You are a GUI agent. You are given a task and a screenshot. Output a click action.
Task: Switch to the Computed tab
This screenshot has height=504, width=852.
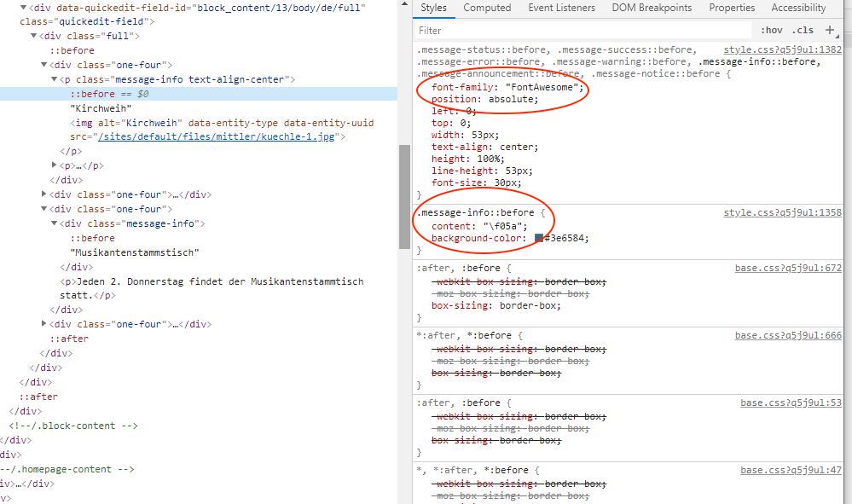[487, 8]
